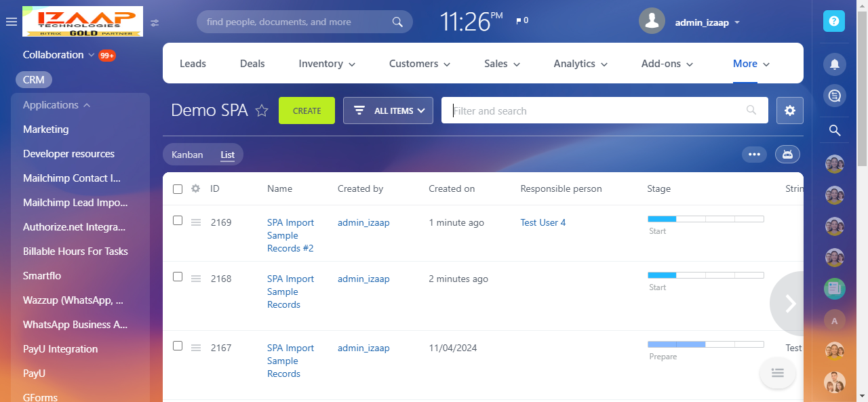Open the notifications bell icon

(834, 64)
